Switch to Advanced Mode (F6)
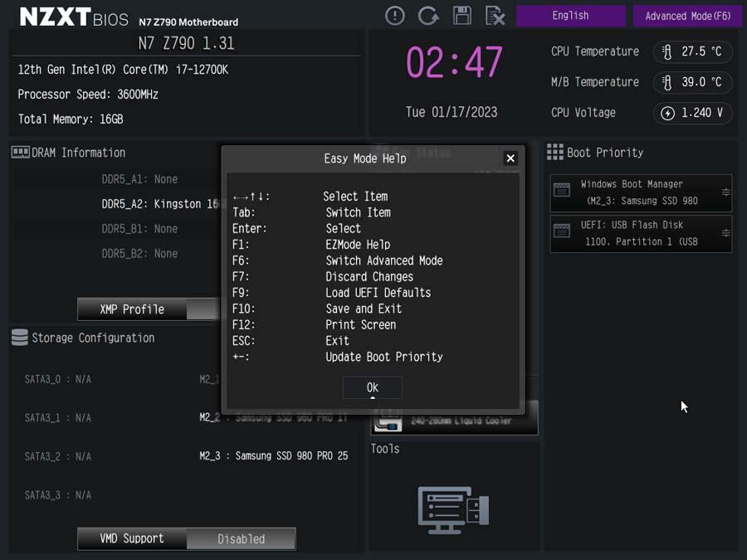The image size is (747, 560). pyautogui.click(x=687, y=16)
